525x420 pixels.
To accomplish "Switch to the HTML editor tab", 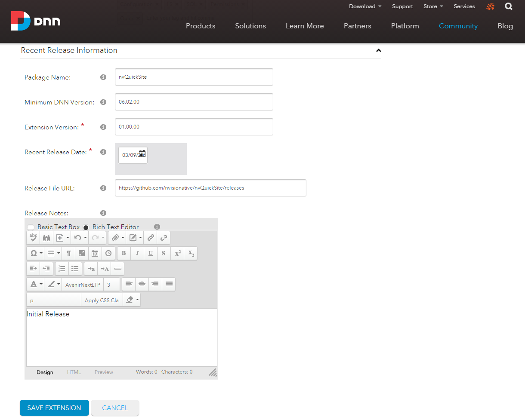I will [x=74, y=372].
